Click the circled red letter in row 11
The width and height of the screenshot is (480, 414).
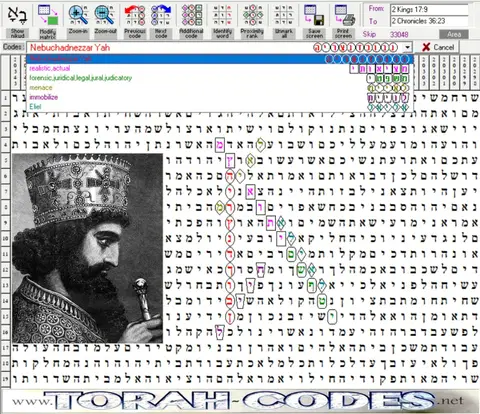click(230, 254)
